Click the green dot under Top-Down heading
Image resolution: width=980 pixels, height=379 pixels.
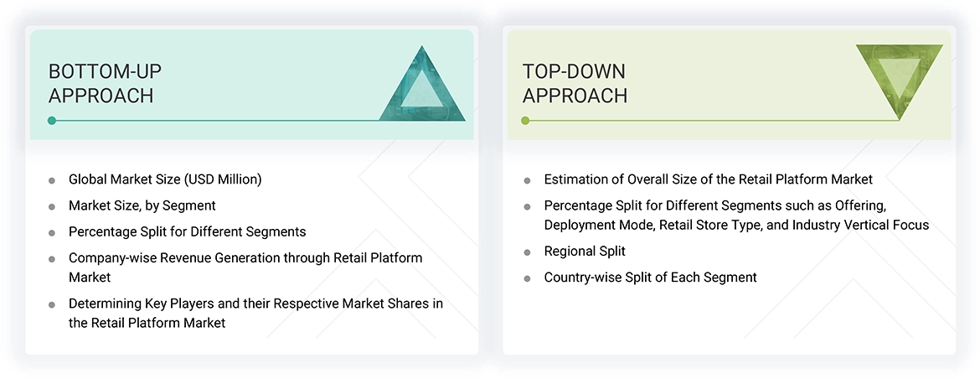pos(525,121)
